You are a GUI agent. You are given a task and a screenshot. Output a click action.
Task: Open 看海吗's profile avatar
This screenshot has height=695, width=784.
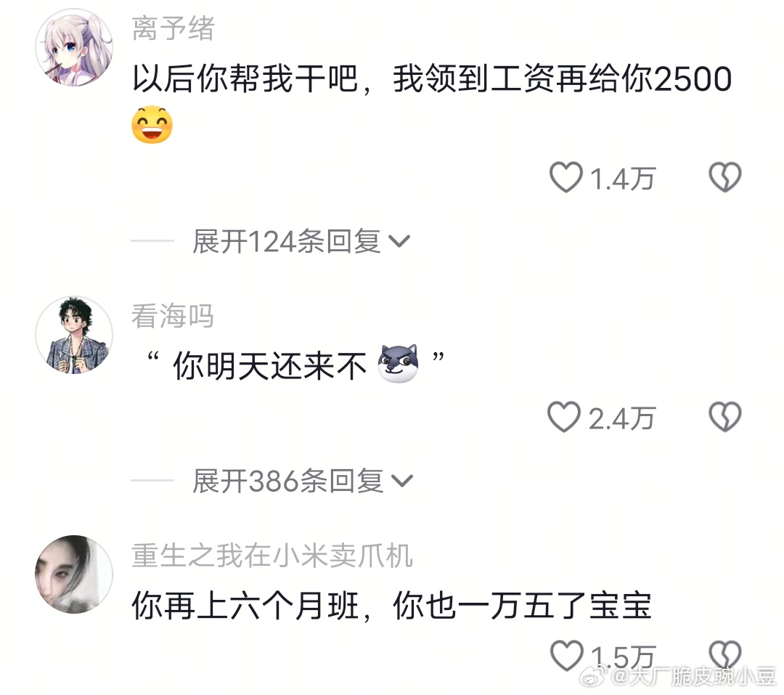(74, 335)
